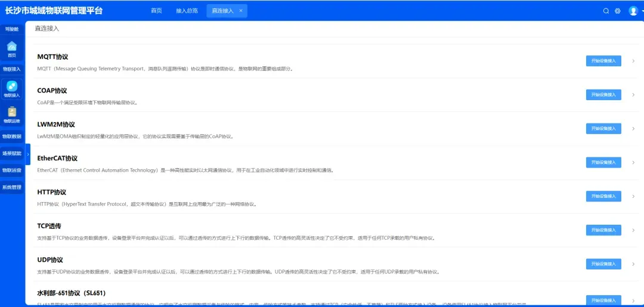Screen dimensions: 644x307
Task: Click the MQTT description mentioning Message Queuing Telemetry Transport
Action: coord(166,69)
